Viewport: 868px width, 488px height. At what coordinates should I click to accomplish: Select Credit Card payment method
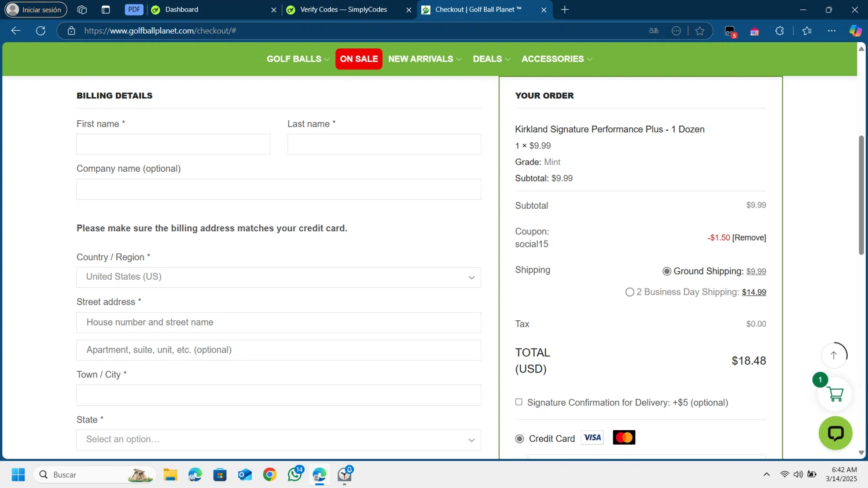[520, 439]
